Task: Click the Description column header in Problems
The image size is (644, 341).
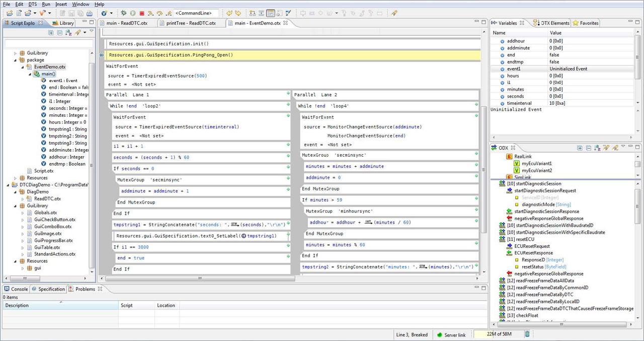Action: click(x=60, y=305)
